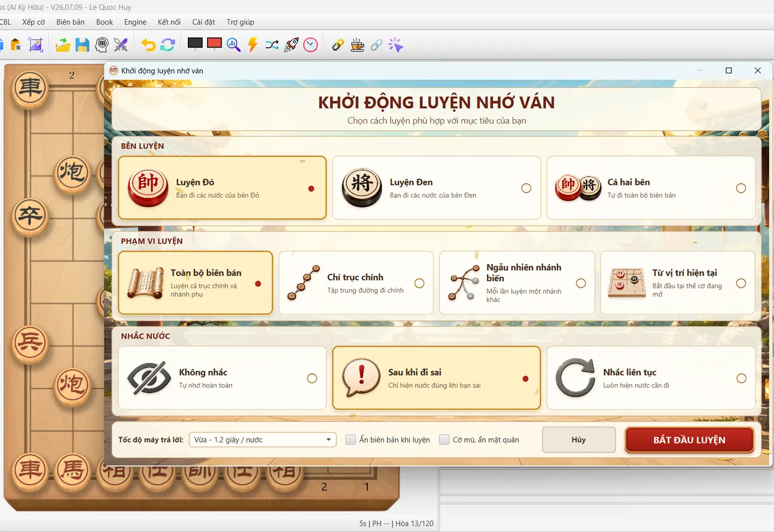Click the picture frame capture toolbar icon

pyautogui.click(x=36, y=45)
